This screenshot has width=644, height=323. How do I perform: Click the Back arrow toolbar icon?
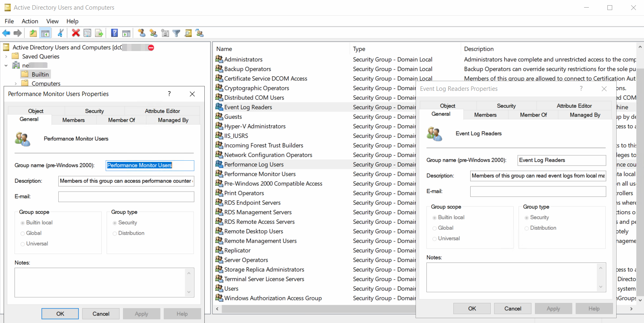coord(6,33)
